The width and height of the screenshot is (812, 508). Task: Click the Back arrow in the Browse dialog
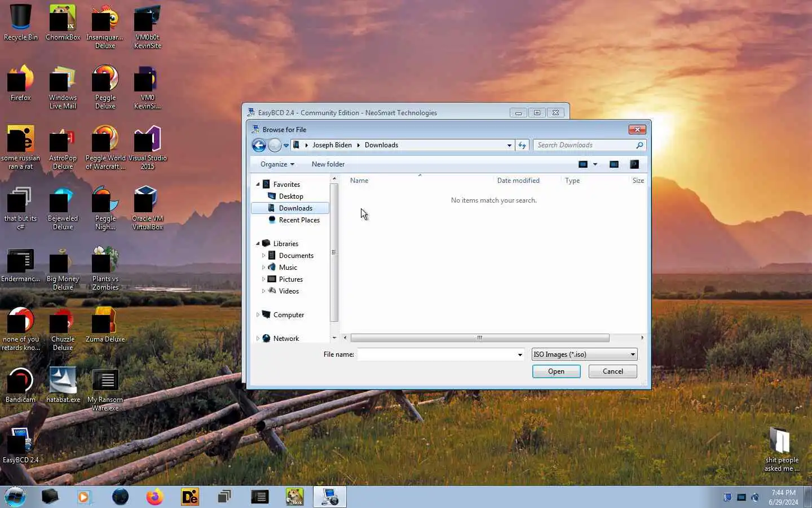click(259, 145)
